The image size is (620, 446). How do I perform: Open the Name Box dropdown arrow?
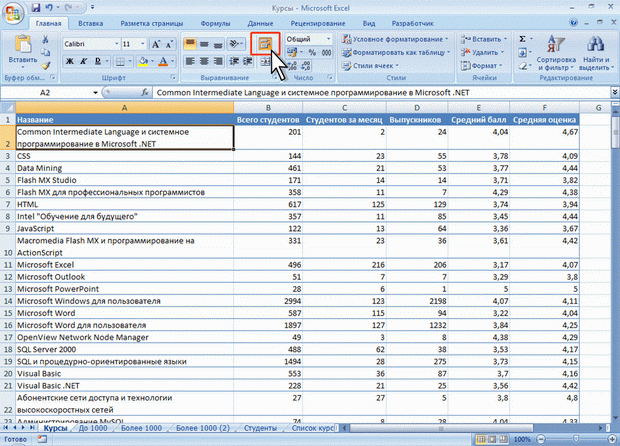tap(95, 93)
